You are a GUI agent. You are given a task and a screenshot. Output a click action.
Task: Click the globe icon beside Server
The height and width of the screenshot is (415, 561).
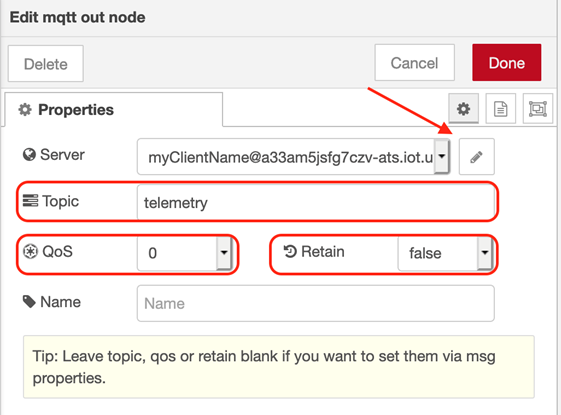[x=29, y=155]
